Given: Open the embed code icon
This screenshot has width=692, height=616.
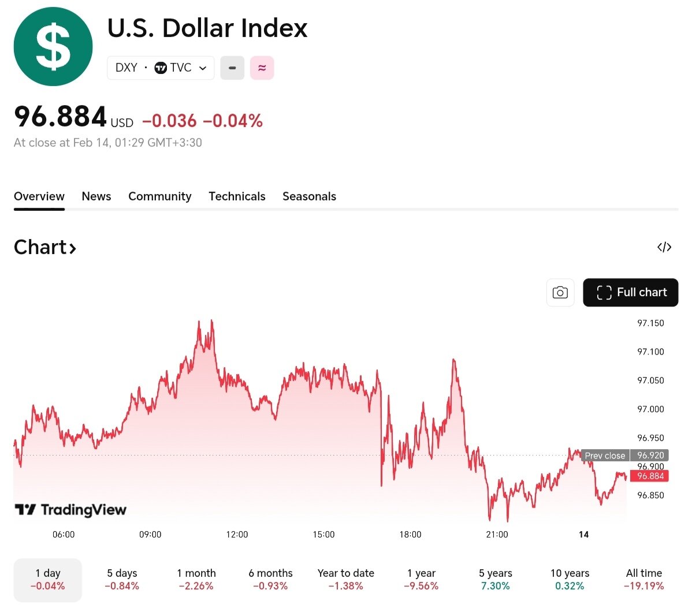Looking at the screenshot, I should click(664, 247).
